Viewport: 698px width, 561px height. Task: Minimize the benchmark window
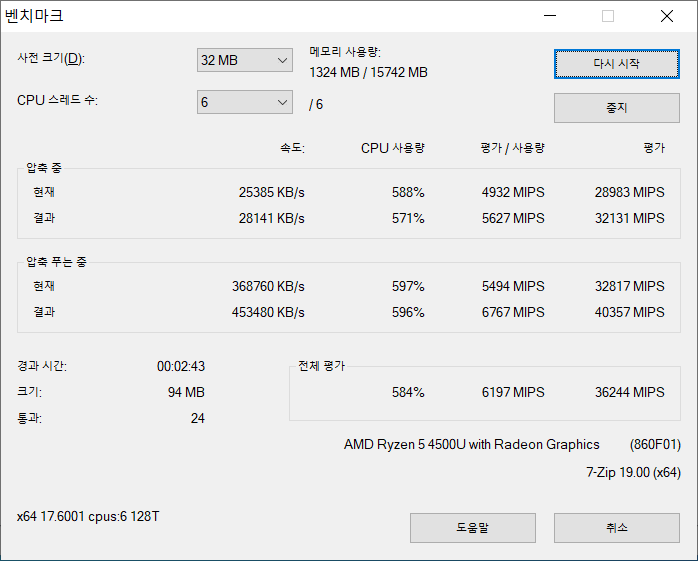coord(550,16)
